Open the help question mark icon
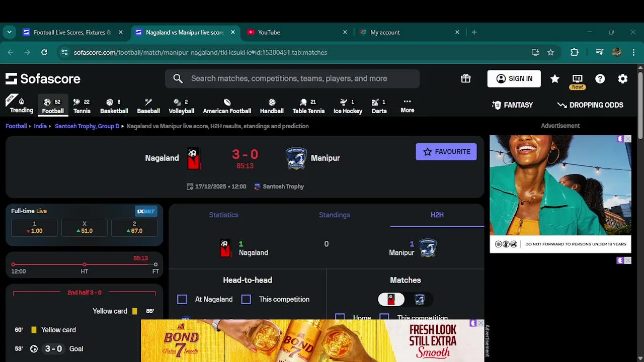644x362 pixels. pyautogui.click(x=600, y=79)
